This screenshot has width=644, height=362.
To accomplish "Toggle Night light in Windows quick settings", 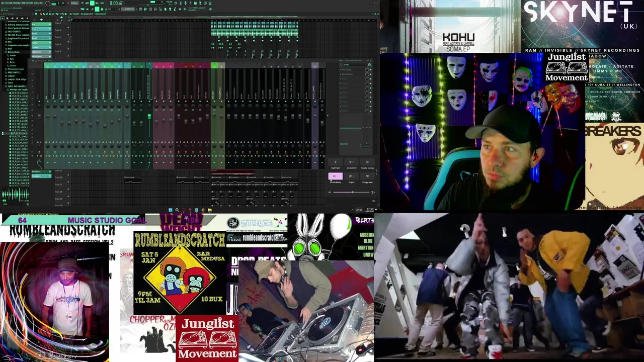I will point(336,162).
